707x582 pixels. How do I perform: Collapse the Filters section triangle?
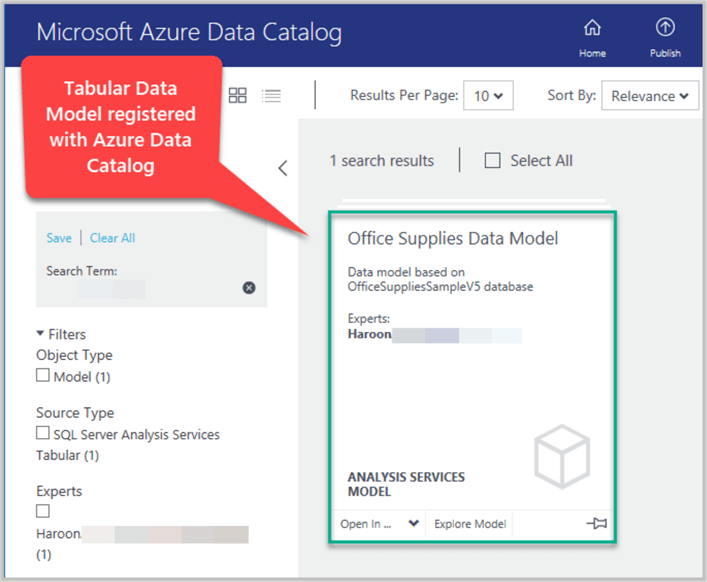(x=40, y=334)
